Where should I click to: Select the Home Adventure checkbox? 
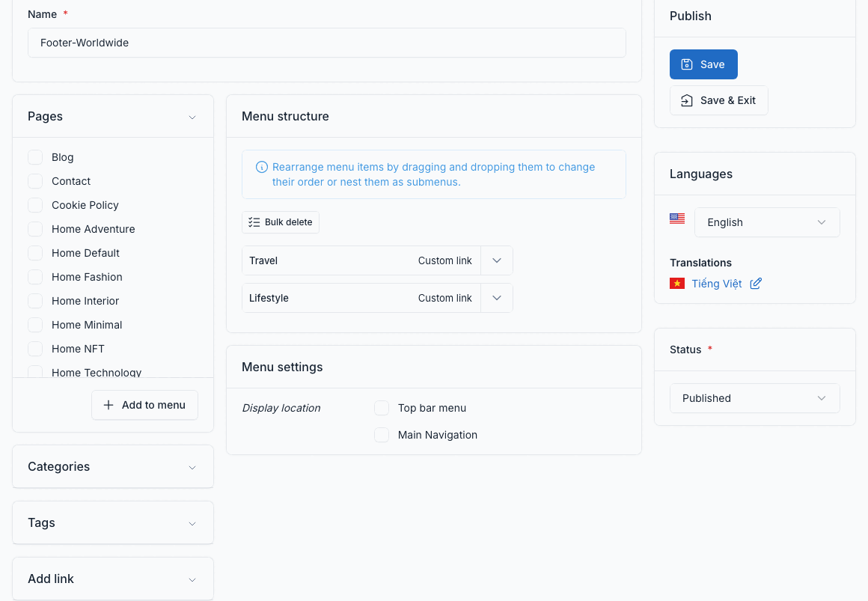click(35, 229)
